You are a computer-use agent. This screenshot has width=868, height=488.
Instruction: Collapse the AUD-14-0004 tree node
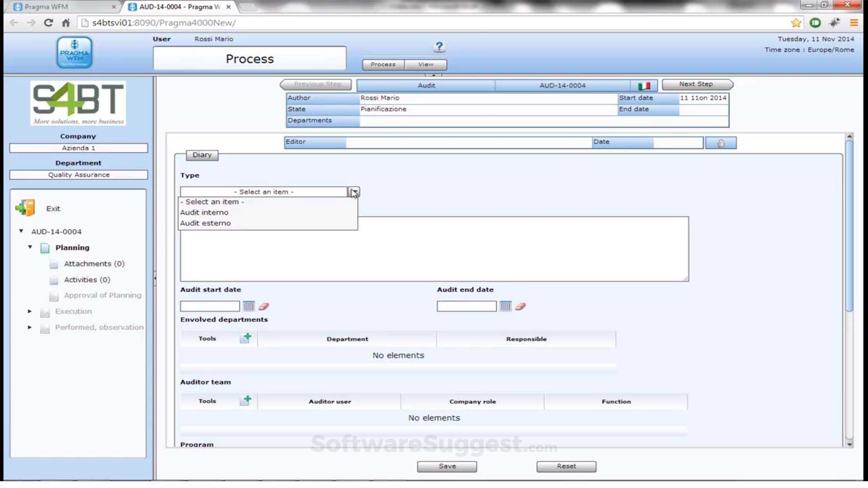[21, 231]
